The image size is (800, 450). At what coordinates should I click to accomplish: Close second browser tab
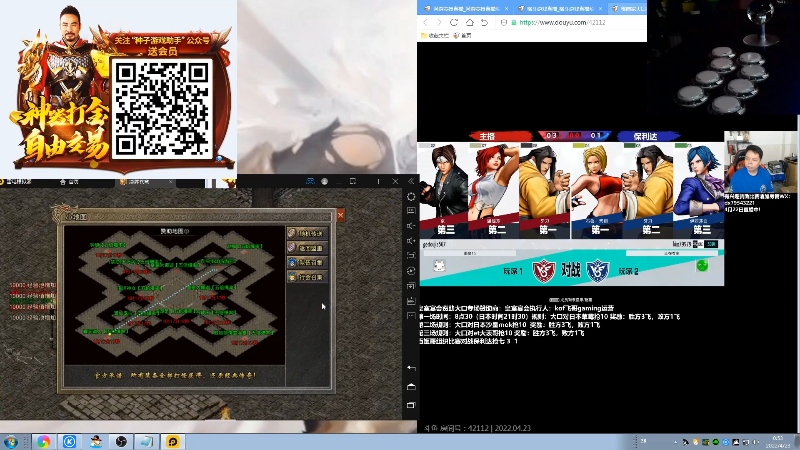click(600, 9)
